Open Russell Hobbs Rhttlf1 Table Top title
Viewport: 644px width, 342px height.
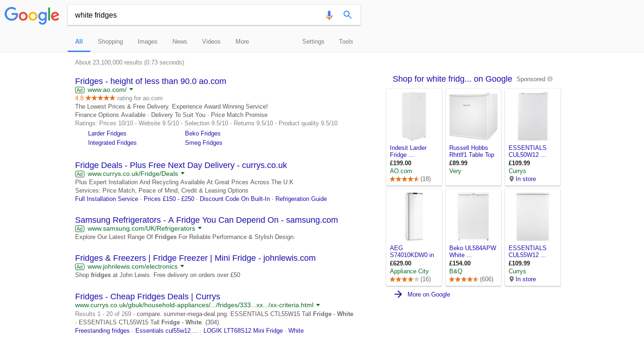472,151
